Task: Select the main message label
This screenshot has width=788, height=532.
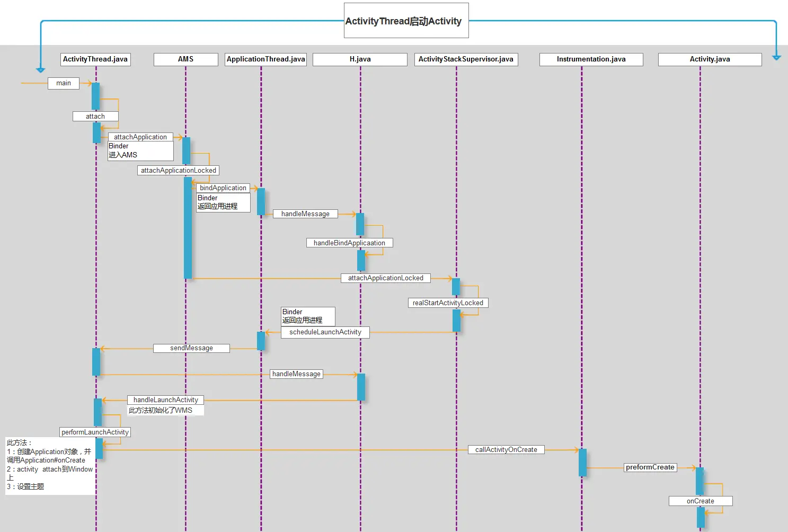Action: coord(64,83)
